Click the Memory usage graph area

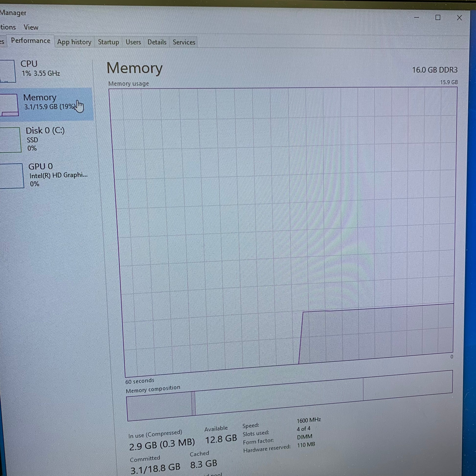coord(283,222)
